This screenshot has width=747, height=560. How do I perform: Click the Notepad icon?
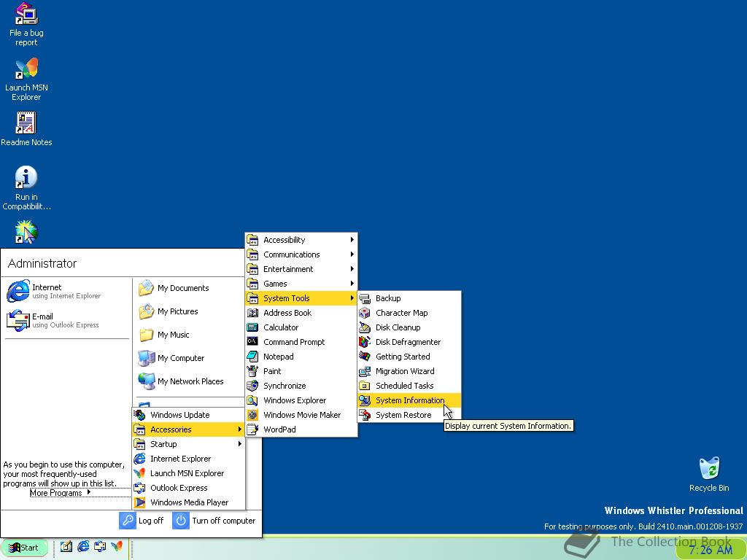click(x=252, y=357)
